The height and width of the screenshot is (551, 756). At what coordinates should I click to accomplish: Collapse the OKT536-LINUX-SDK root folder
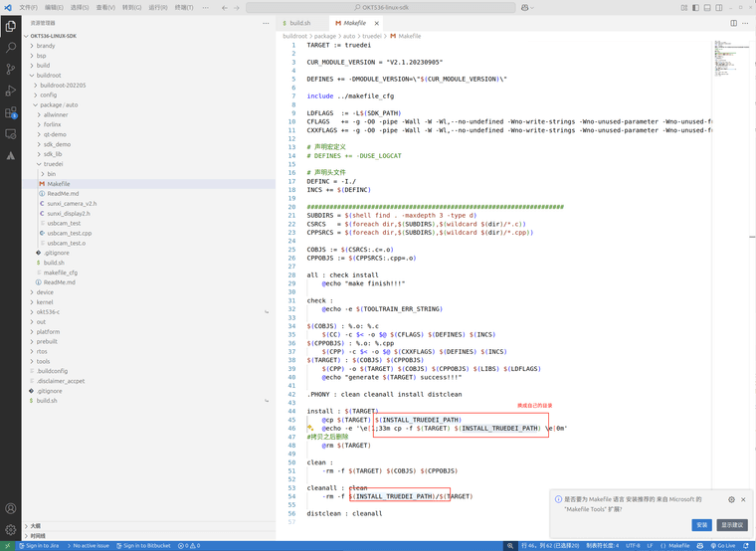click(x=149, y=36)
